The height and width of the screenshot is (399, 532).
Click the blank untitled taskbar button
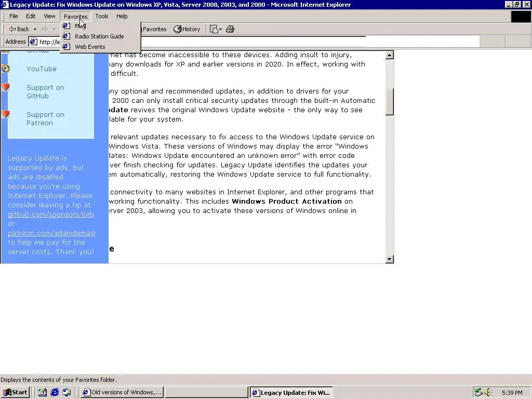(207, 392)
